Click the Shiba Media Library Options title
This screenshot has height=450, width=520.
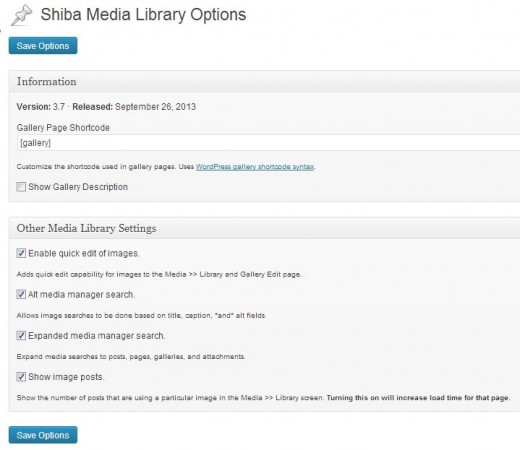(143, 15)
